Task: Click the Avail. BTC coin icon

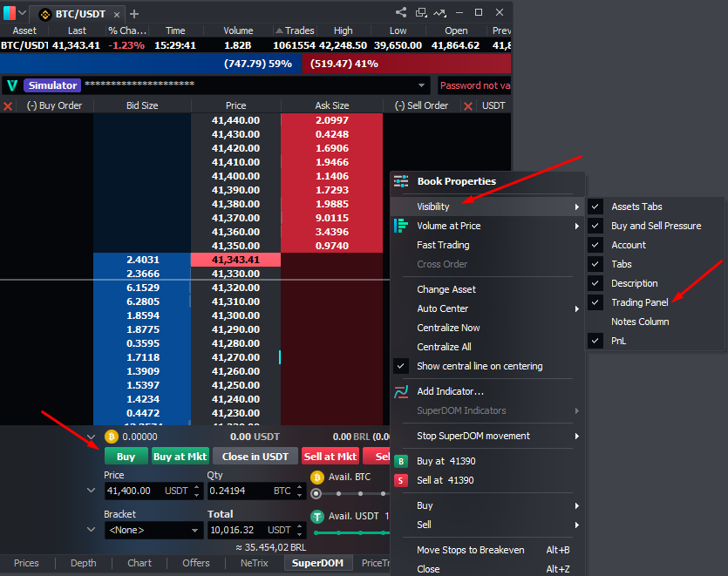Action: 317,478
